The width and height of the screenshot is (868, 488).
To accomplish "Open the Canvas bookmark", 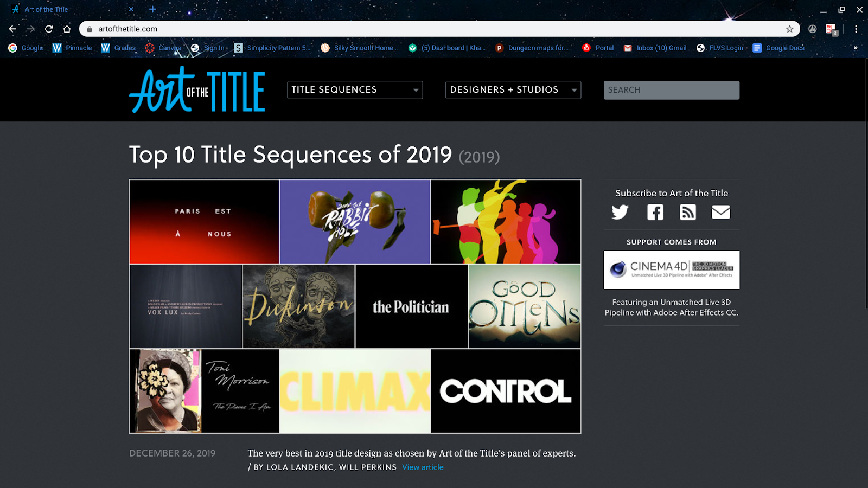I will click(x=163, y=48).
